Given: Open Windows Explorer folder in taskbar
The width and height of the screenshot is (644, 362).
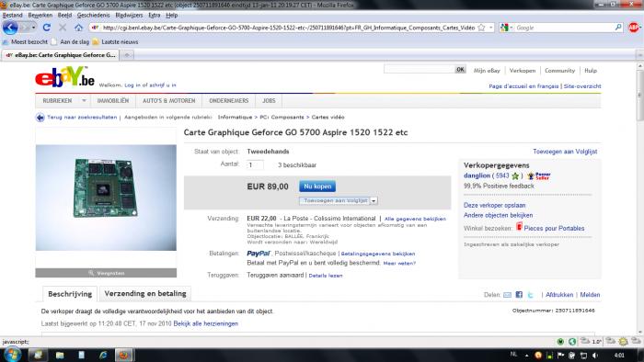Looking at the screenshot, I should (x=60, y=355).
